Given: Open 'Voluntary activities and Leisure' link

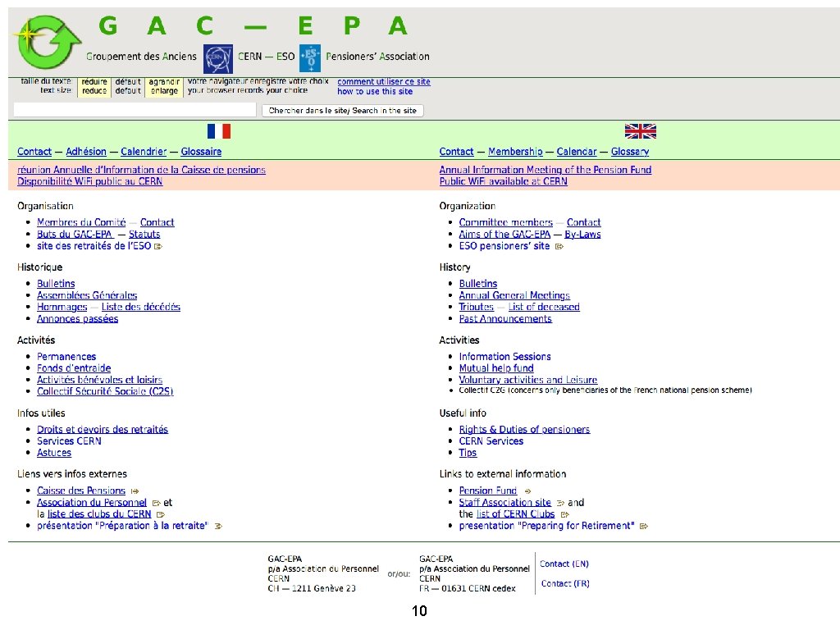Looking at the screenshot, I should 528,380.
